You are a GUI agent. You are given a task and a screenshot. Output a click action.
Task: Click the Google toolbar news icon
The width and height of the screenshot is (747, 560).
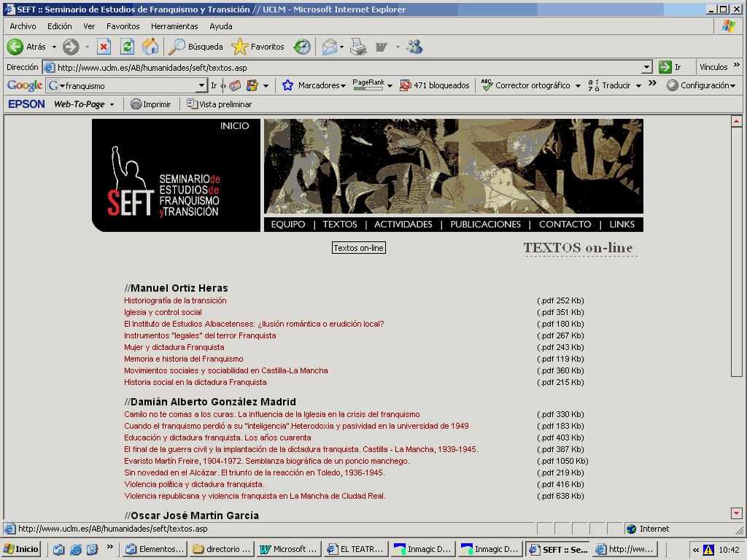pos(235,86)
